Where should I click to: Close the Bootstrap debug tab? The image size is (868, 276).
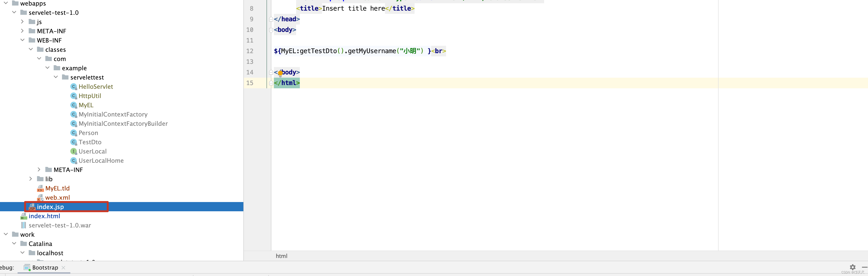click(x=63, y=268)
